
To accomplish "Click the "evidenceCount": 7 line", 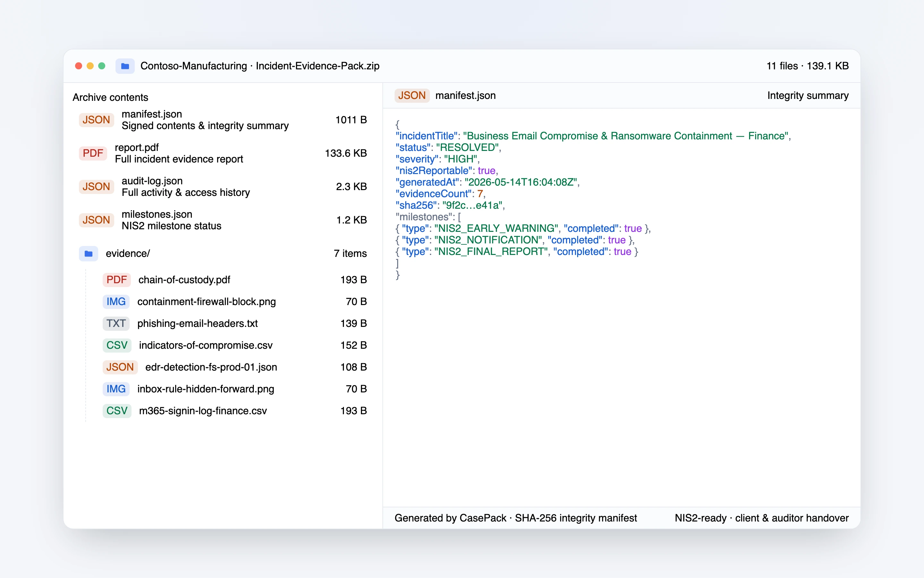I will 441,194.
